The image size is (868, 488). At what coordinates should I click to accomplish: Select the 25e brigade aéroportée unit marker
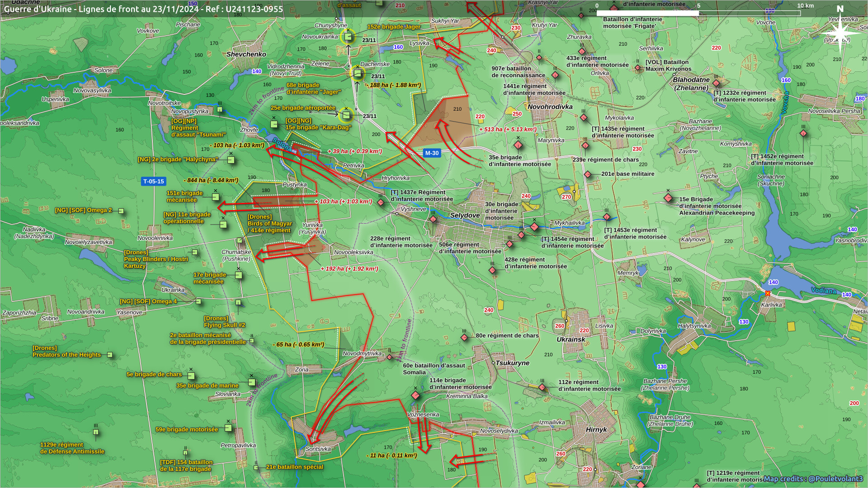[346, 116]
